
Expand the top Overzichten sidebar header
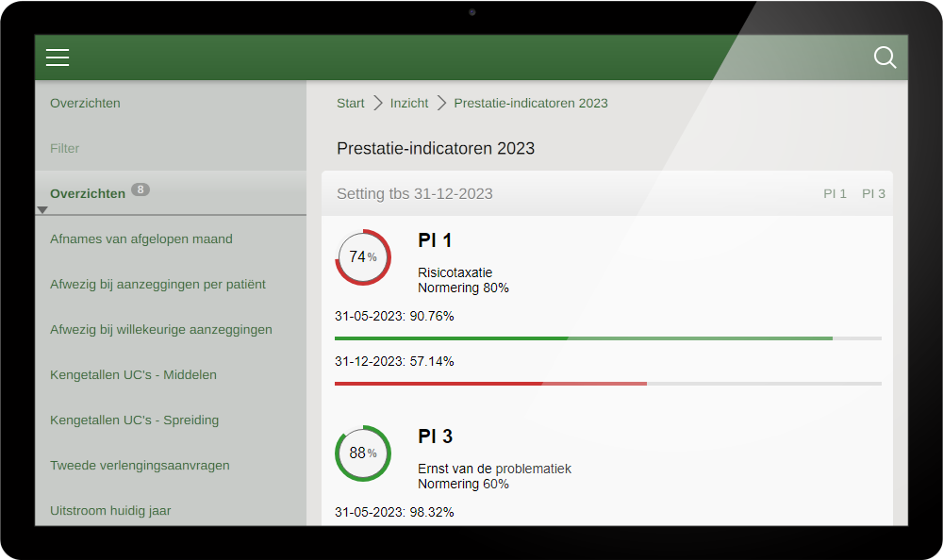(x=85, y=103)
